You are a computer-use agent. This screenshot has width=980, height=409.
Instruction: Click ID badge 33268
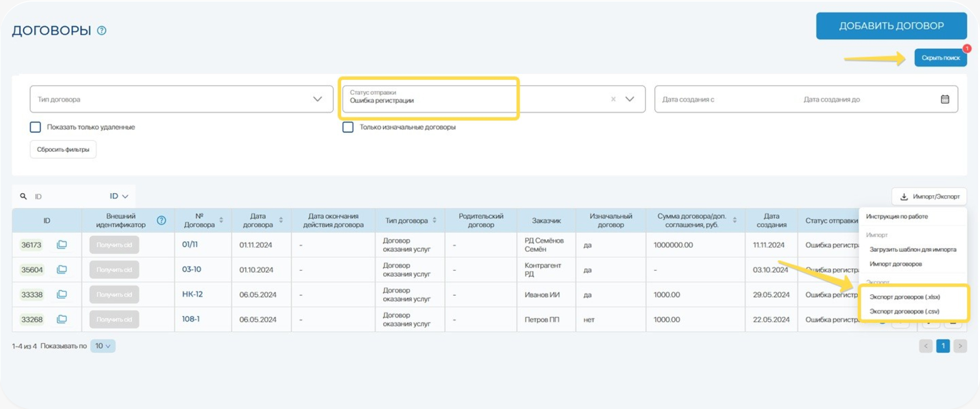[32, 319]
